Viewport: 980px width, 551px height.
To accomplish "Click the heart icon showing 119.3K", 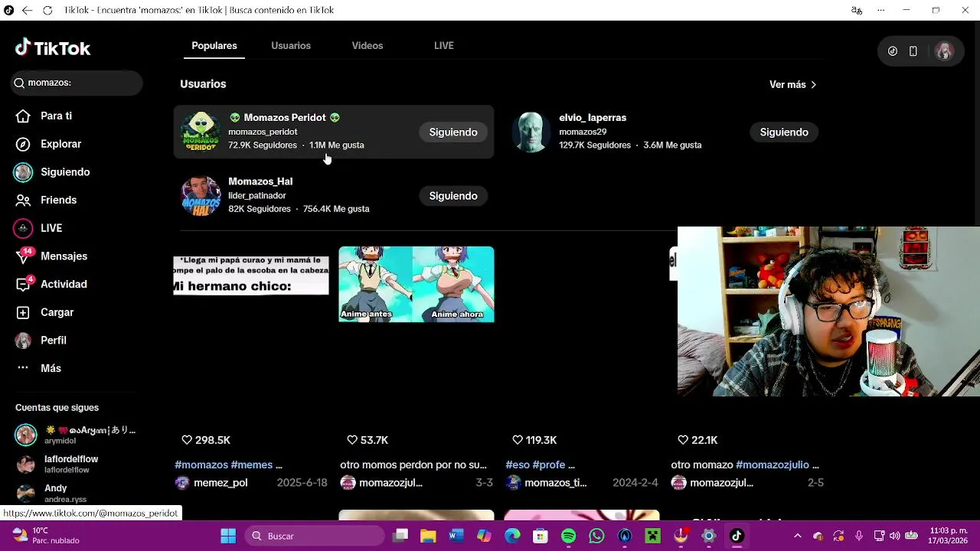I will click(518, 440).
